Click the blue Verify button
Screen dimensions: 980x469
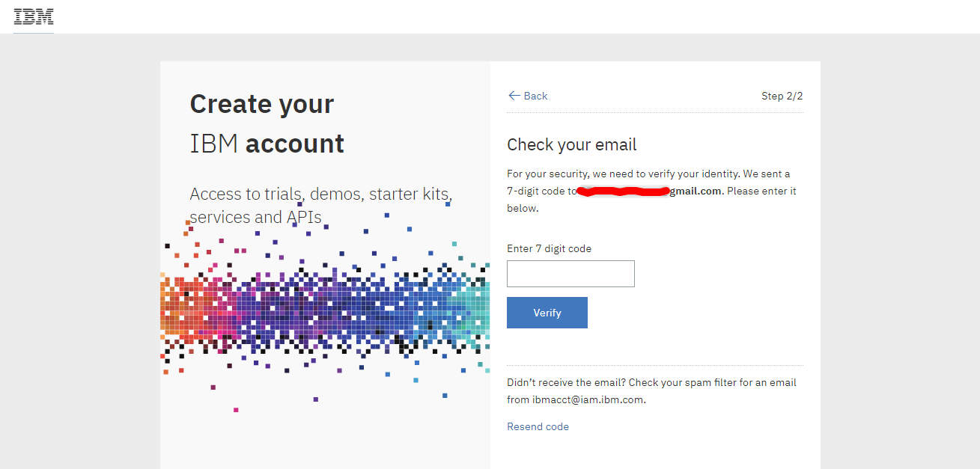coord(547,313)
